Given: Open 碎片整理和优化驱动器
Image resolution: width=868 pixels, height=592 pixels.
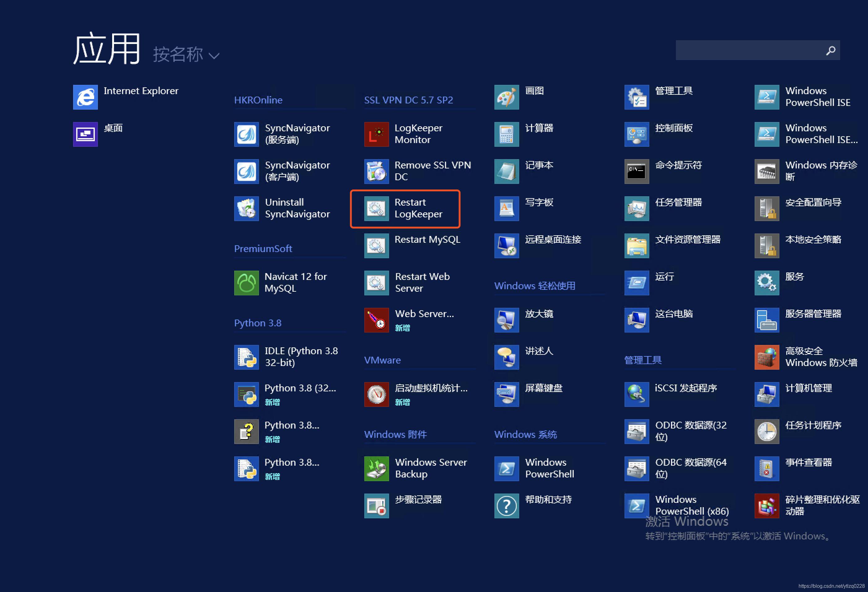Looking at the screenshot, I should [766, 506].
